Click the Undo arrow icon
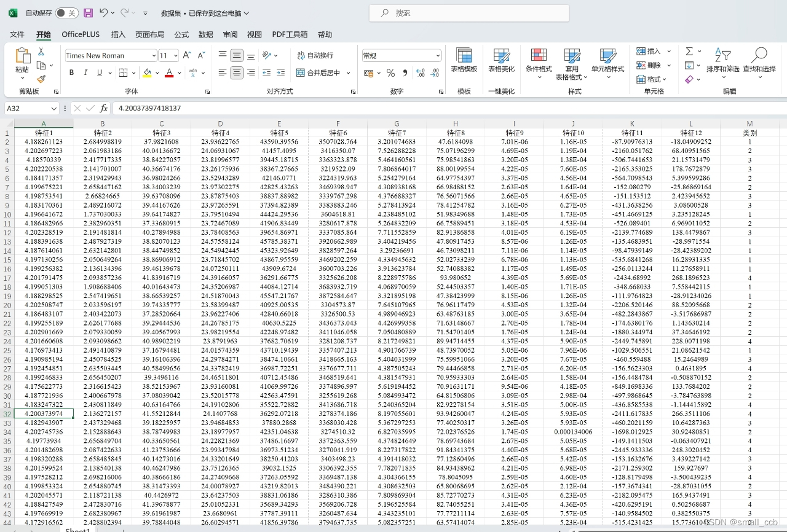 point(103,12)
